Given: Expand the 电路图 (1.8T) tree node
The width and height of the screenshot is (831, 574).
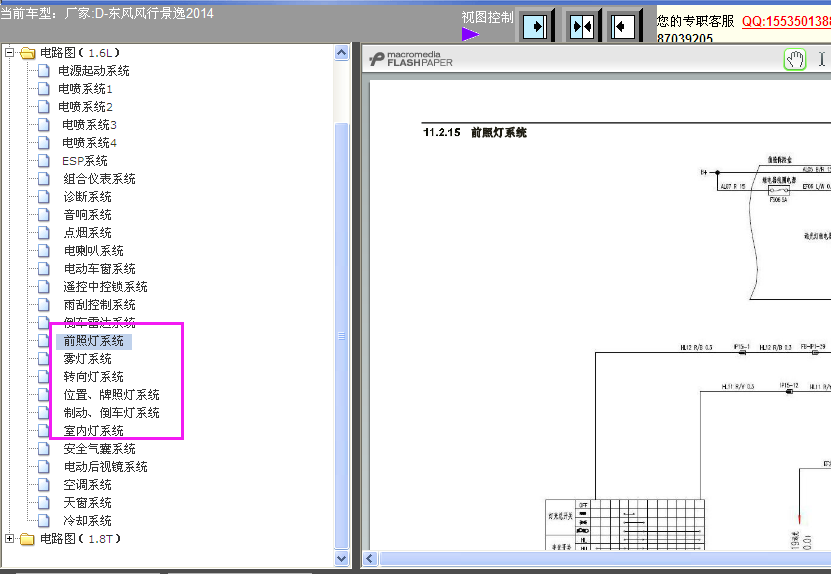Looking at the screenshot, I should coord(10,538).
